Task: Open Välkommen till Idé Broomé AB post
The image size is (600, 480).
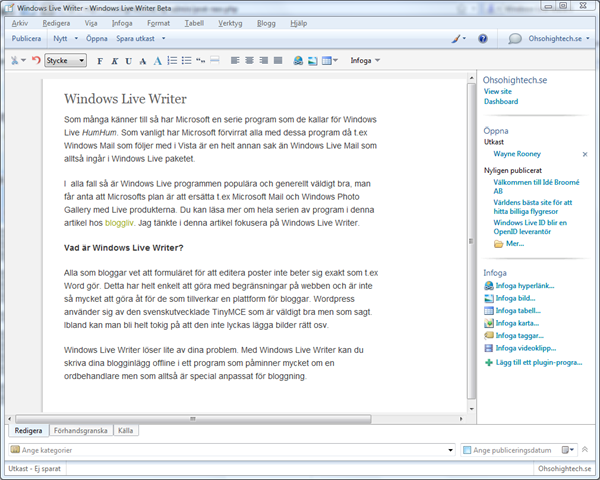Action: 536,186
